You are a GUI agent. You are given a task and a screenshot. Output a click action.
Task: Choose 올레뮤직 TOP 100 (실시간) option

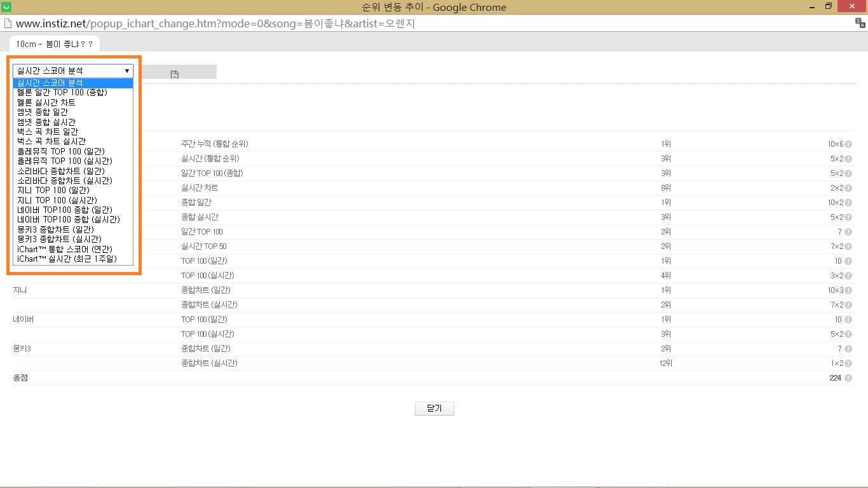click(x=73, y=161)
